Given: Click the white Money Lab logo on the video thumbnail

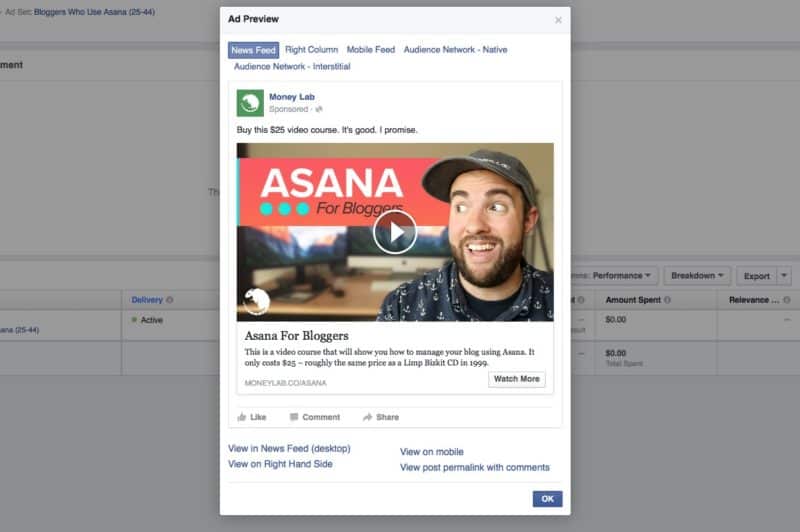Looking at the screenshot, I should 256,301.
